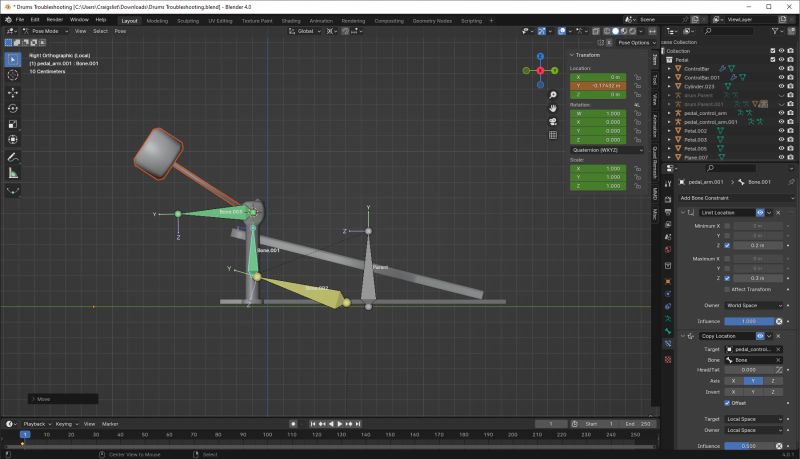Click the Invert X button in Copy Location

coord(734,392)
